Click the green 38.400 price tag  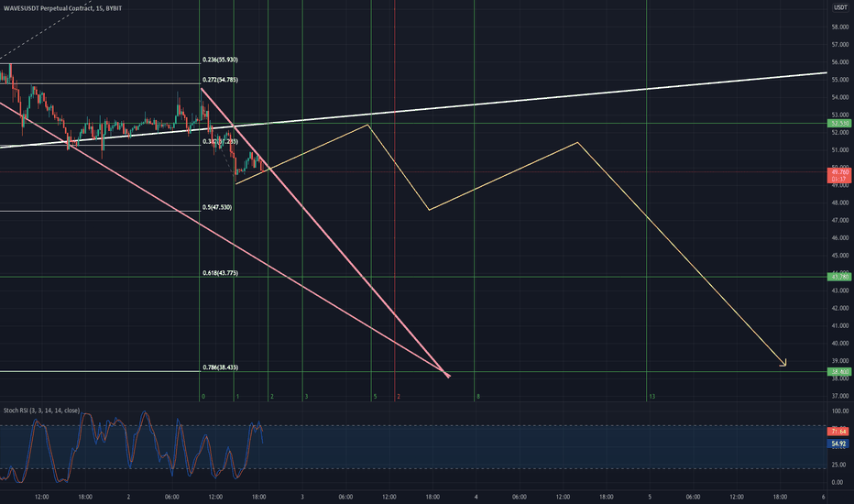click(840, 372)
